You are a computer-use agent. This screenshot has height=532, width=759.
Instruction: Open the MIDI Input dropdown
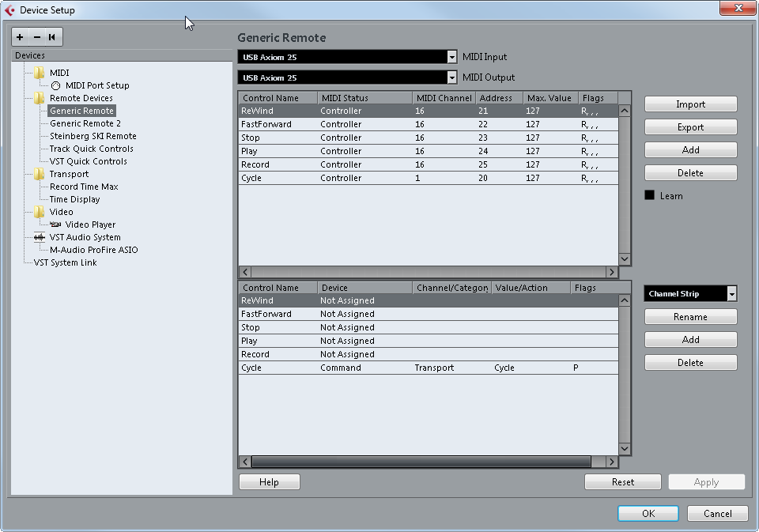451,56
